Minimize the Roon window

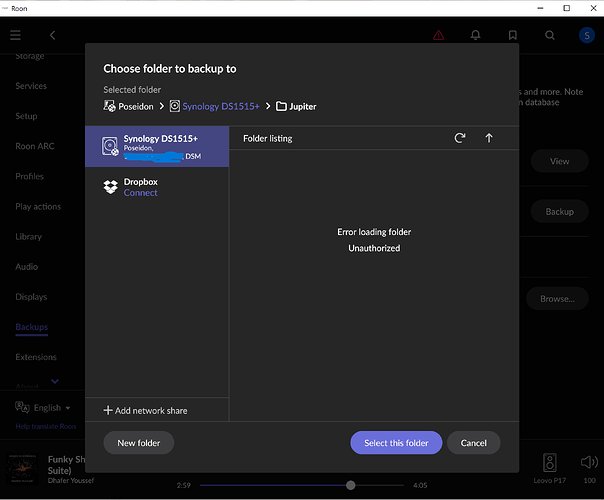540,8
